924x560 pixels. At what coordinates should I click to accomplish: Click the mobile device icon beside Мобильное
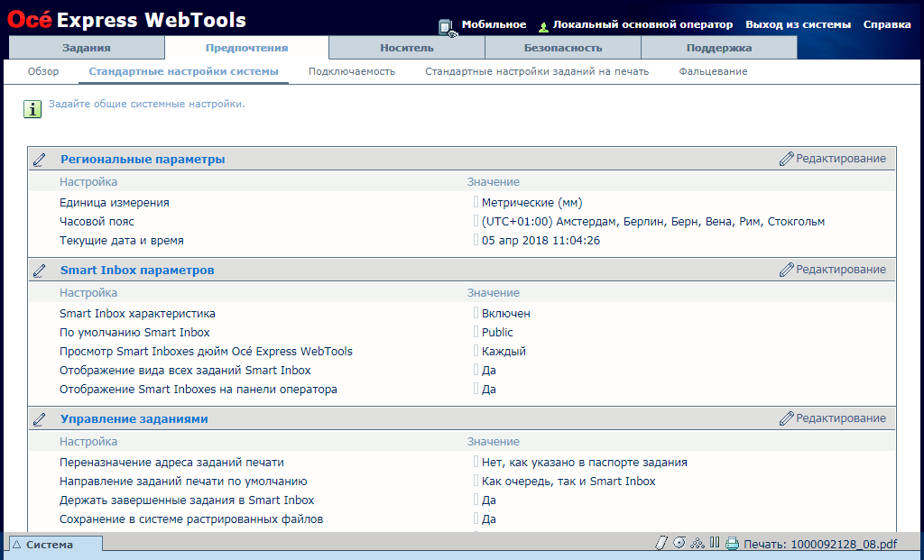point(448,28)
